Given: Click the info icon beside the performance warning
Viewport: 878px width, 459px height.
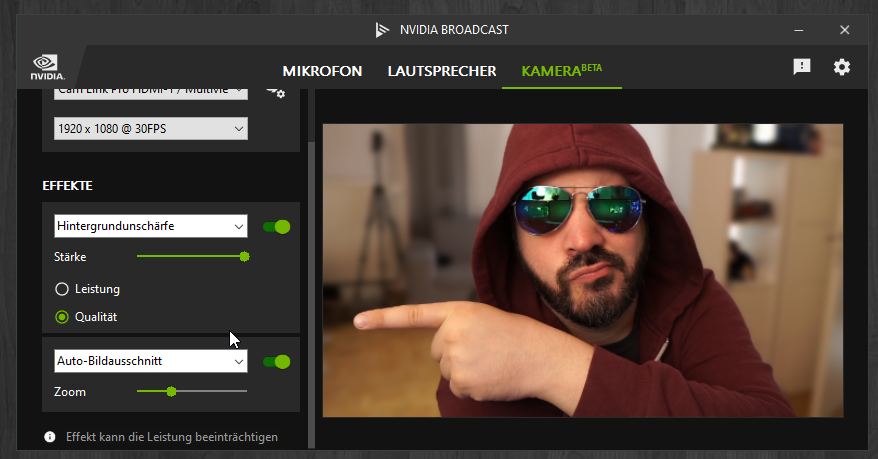Looking at the screenshot, I should click(50, 437).
